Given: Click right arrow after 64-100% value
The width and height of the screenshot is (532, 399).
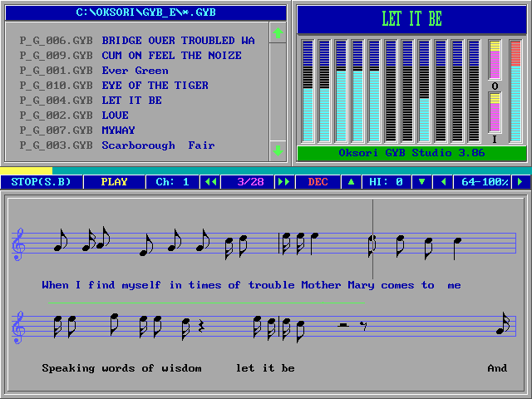Looking at the screenshot, I should pyautogui.click(x=520, y=182).
